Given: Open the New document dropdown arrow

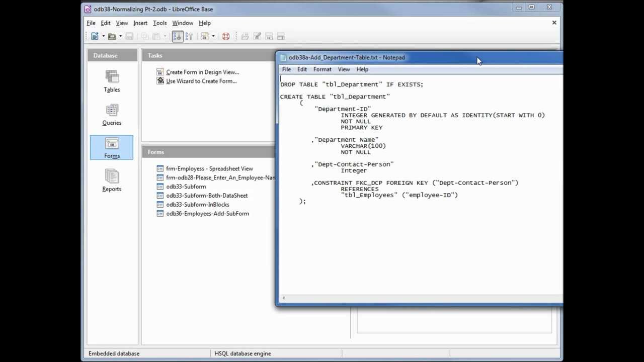Looking at the screenshot, I should click(103, 36).
